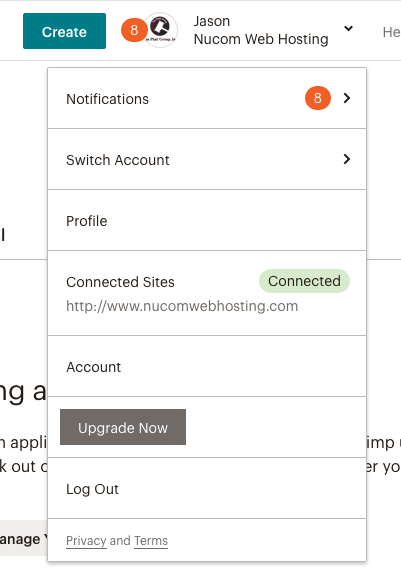This screenshot has width=401, height=586.
Task: Open Connected Sites entry
Action: tap(207, 293)
